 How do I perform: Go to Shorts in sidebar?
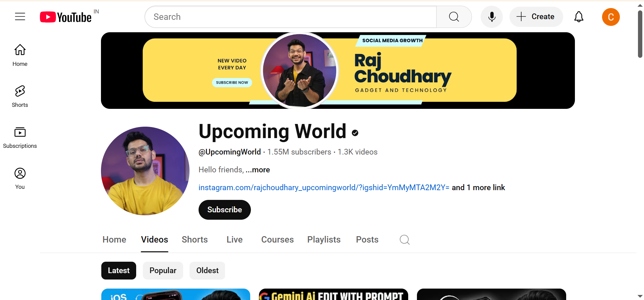click(20, 96)
